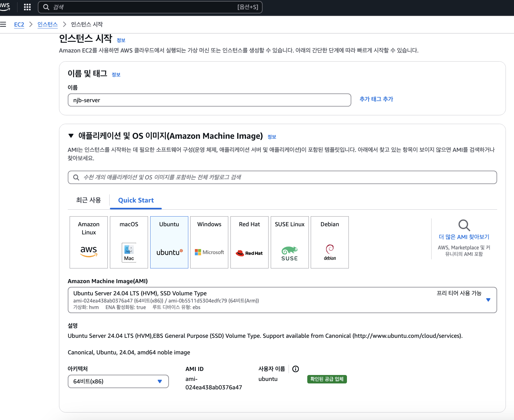This screenshot has height=420, width=514.
Task: Open 더 많은 AMI 찾아보기 link
Action: click(464, 237)
